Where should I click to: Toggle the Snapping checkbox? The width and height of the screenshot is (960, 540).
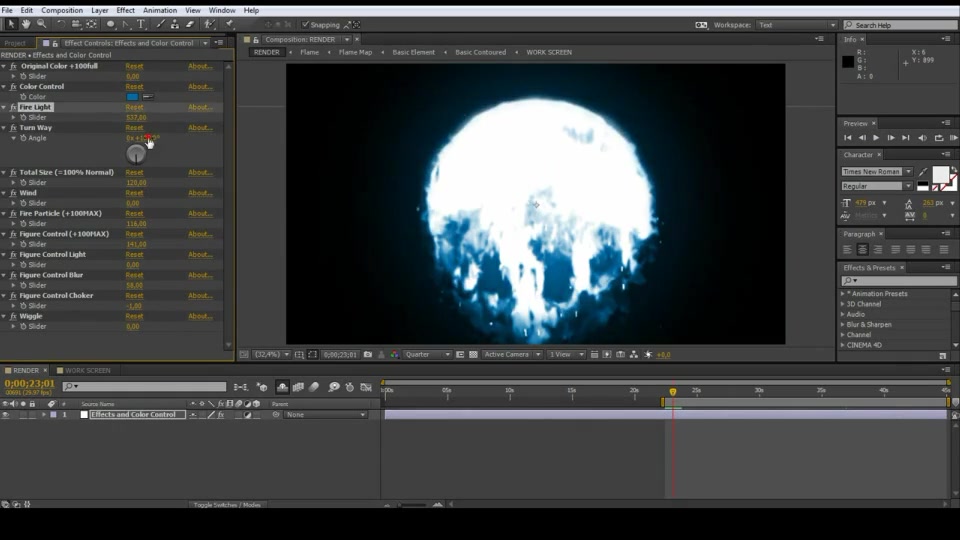click(x=306, y=24)
